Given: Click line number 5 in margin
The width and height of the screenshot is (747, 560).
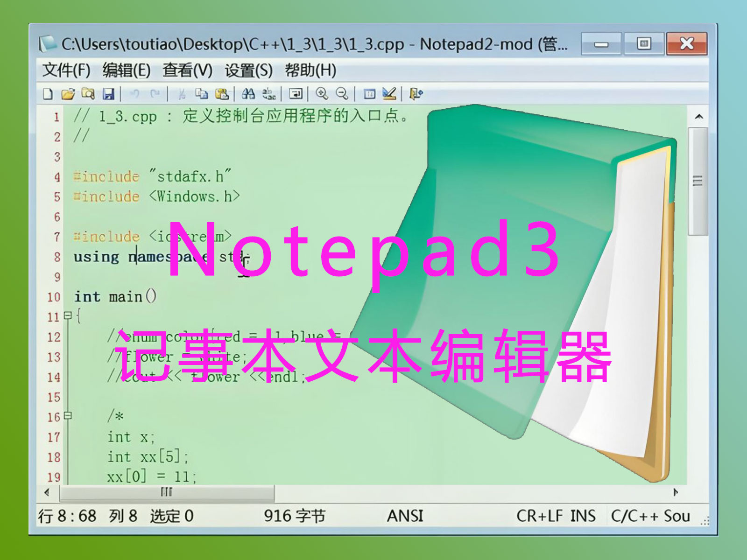Looking at the screenshot, I should (56, 197).
